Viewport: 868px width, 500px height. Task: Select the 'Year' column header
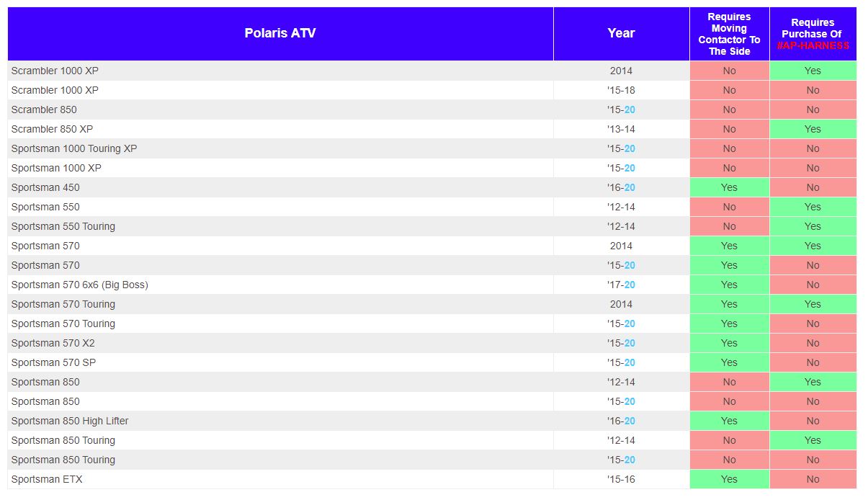coord(621,33)
